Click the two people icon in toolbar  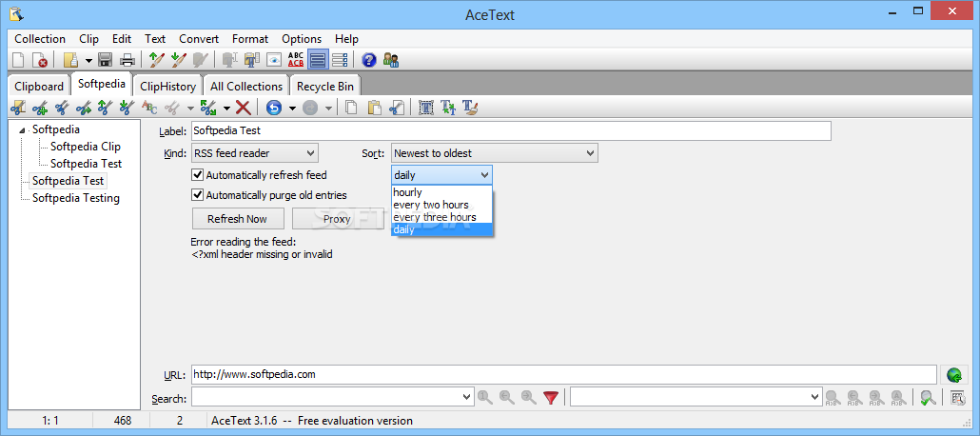point(391,60)
